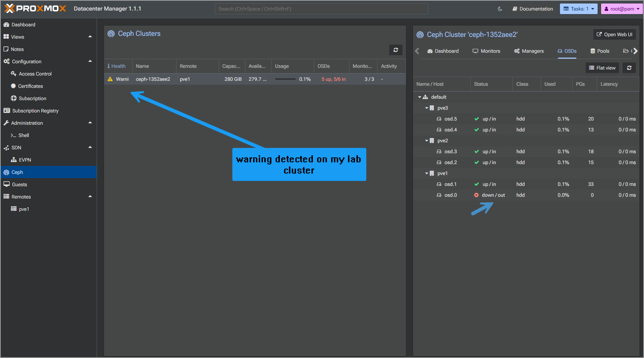
Task: Open Dashboard in the sidebar
Action: 49,25
